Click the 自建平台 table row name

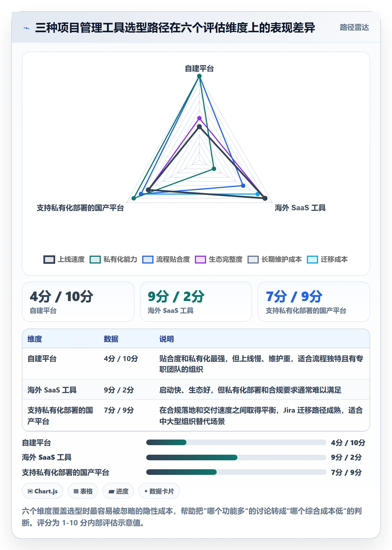pyautogui.click(x=42, y=359)
